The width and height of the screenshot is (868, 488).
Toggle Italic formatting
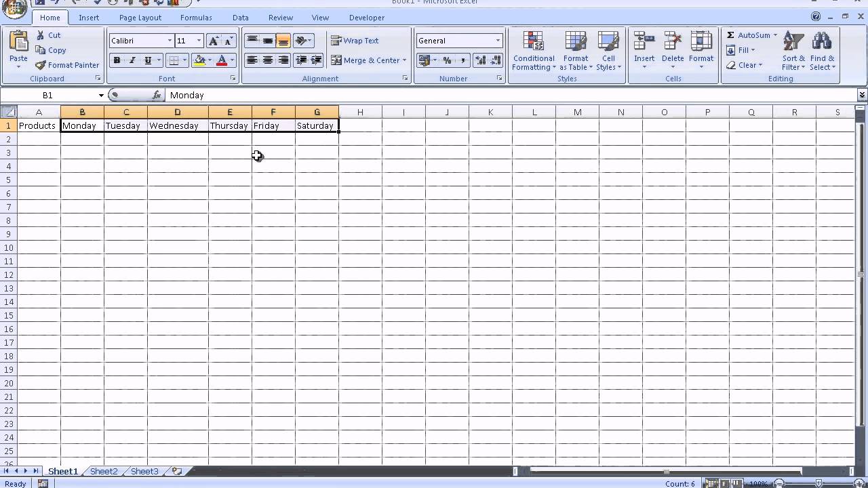point(132,60)
